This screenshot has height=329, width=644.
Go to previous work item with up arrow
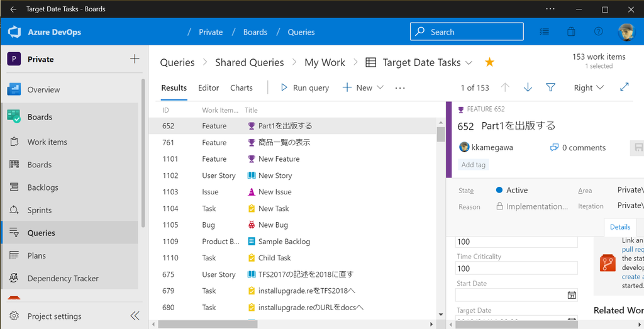pyautogui.click(x=505, y=87)
